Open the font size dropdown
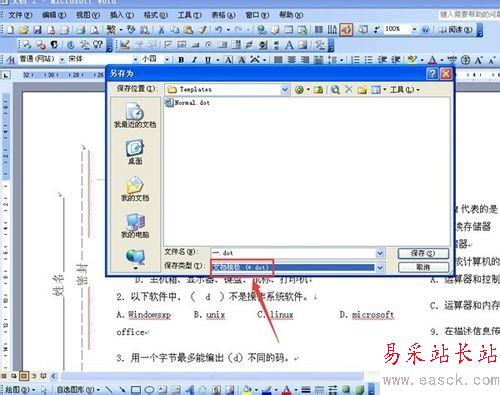 click(167, 60)
